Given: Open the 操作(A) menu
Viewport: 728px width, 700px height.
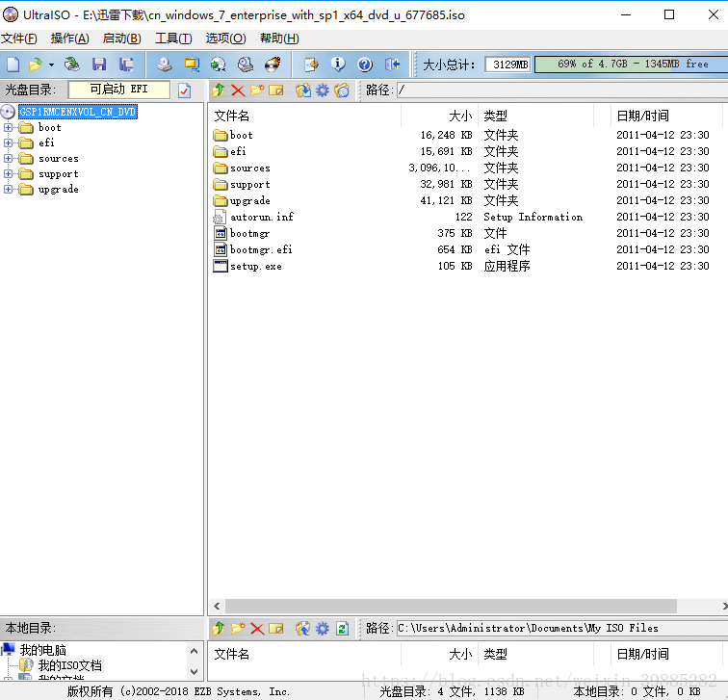Looking at the screenshot, I should [x=70, y=39].
